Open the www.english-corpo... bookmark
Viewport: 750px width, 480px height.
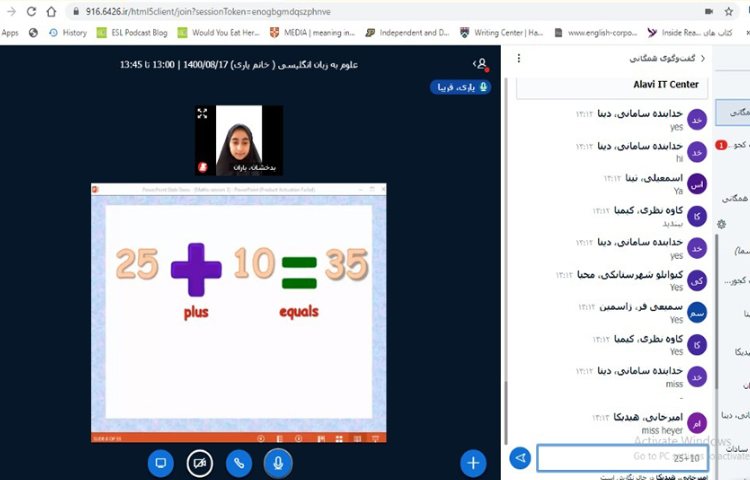pyautogui.click(x=596, y=33)
